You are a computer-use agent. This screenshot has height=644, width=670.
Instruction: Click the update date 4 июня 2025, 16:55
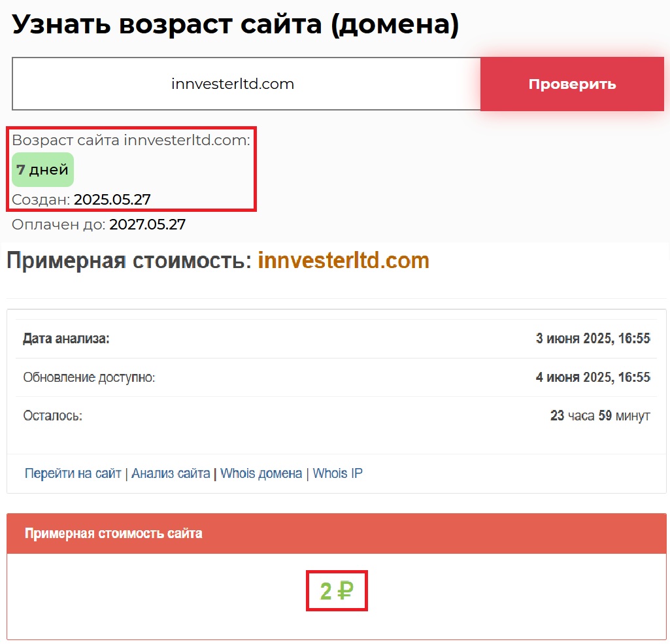pos(593,377)
